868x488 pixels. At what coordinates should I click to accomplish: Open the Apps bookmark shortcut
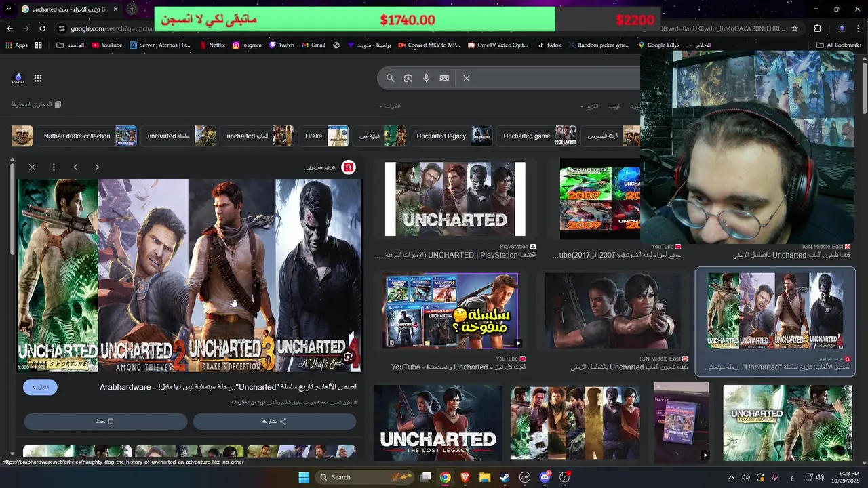[17, 45]
